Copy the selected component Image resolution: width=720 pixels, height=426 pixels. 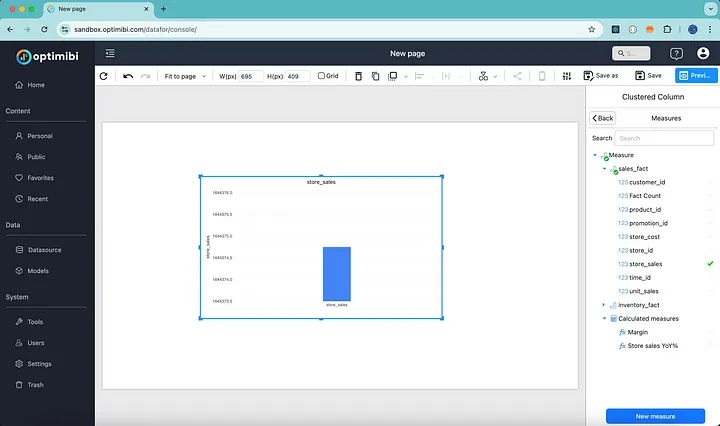(376, 76)
